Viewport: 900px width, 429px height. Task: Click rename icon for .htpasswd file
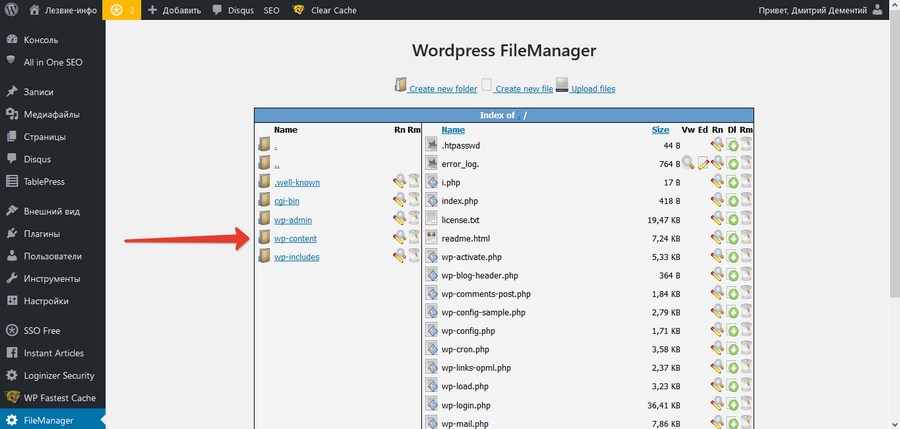tap(717, 146)
